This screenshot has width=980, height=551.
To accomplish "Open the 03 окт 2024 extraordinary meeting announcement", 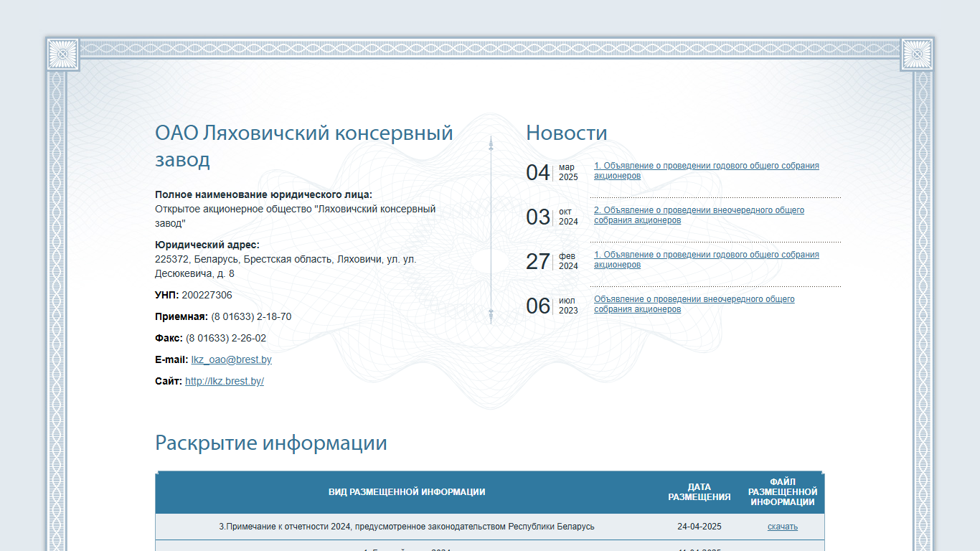I will coord(699,215).
